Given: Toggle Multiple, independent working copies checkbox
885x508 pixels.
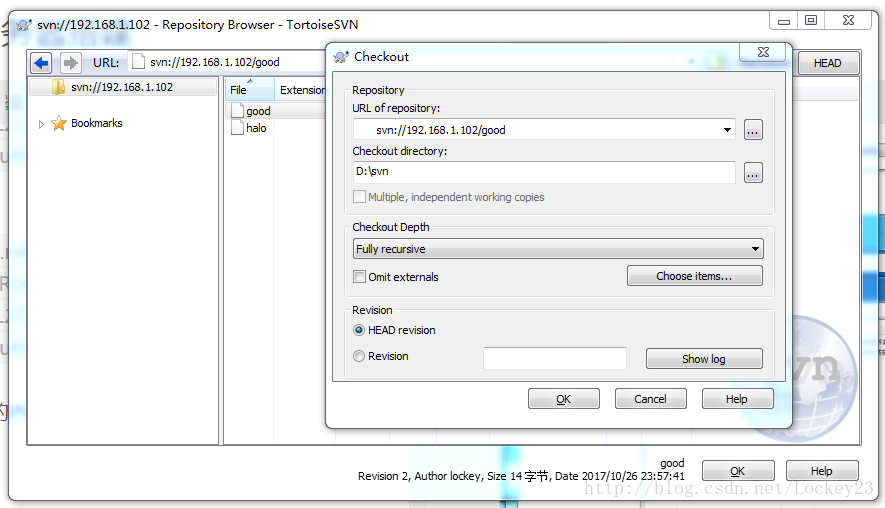Looking at the screenshot, I should pyautogui.click(x=359, y=196).
